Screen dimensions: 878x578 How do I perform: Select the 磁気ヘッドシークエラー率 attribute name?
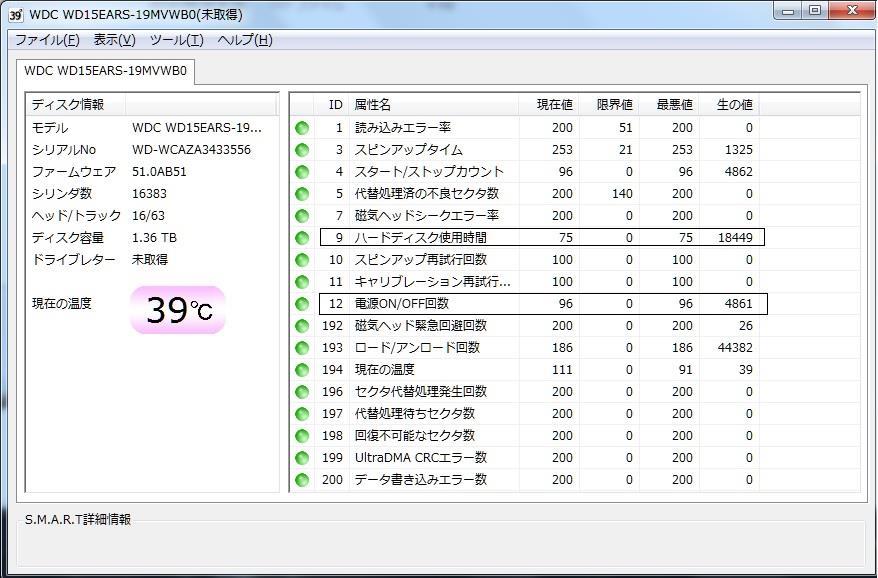(x=427, y=216)
